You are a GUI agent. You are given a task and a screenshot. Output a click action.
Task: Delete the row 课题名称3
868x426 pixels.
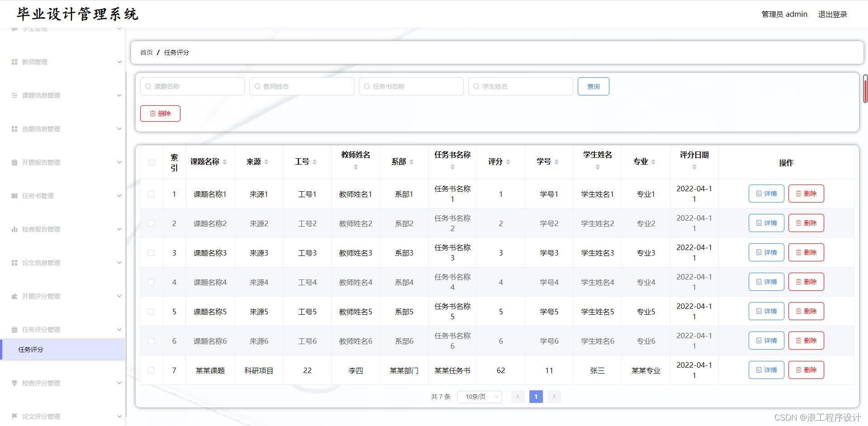806,252
